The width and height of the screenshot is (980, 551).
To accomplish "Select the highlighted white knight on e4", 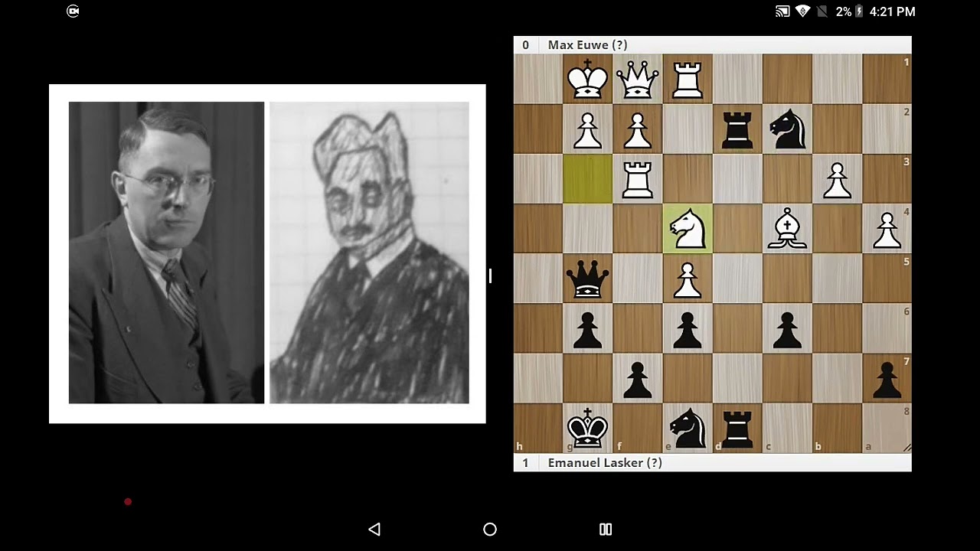I will (x=688, y=228).
